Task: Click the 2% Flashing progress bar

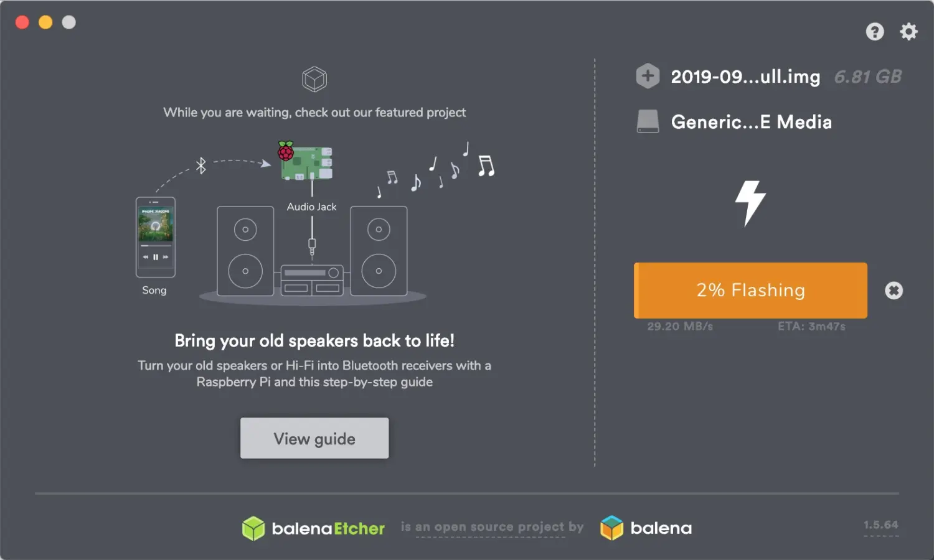Action: coord(750,291)
